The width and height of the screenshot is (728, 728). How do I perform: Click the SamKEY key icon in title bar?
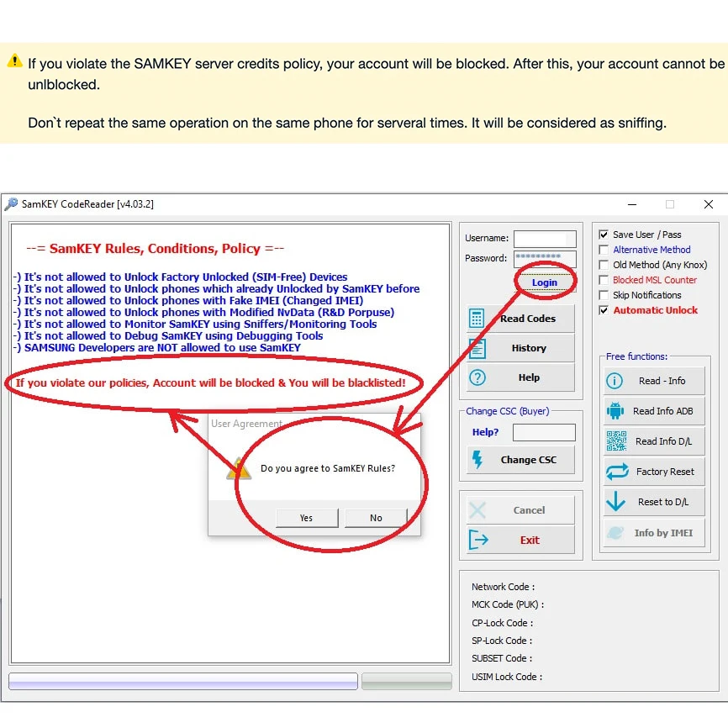[11, 204]
